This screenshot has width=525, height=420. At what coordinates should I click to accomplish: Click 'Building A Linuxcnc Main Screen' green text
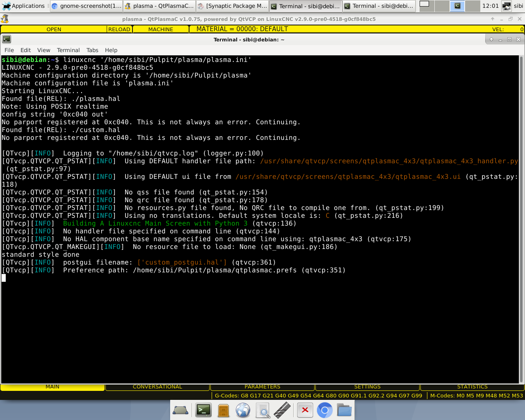pyautogui.click(x=155, y=224)
